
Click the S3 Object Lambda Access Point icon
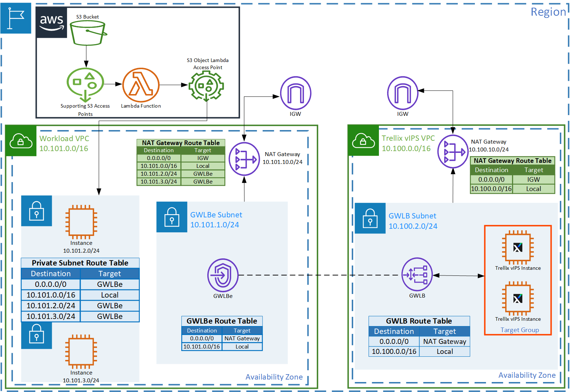point(206,86)
